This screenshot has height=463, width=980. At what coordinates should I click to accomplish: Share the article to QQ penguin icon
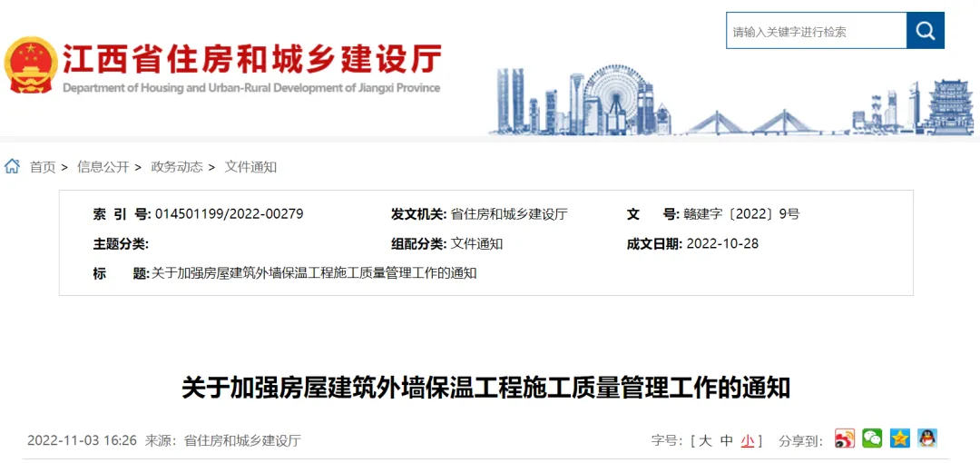point(927,438)
